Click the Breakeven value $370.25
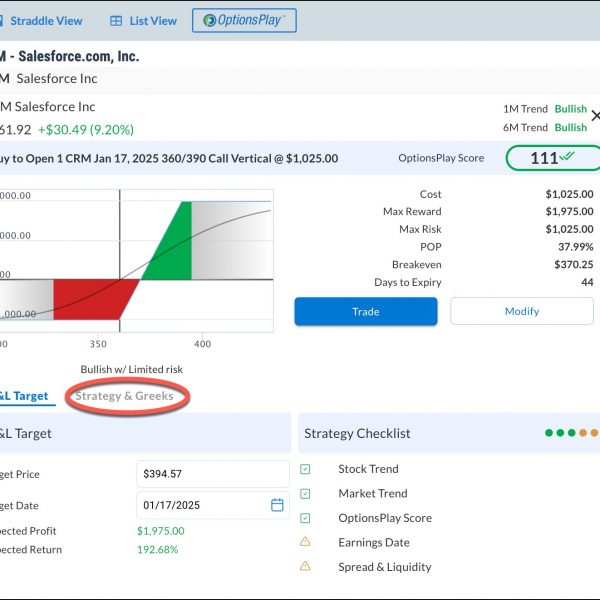600x600 pixels. click(x=574, y=264)
